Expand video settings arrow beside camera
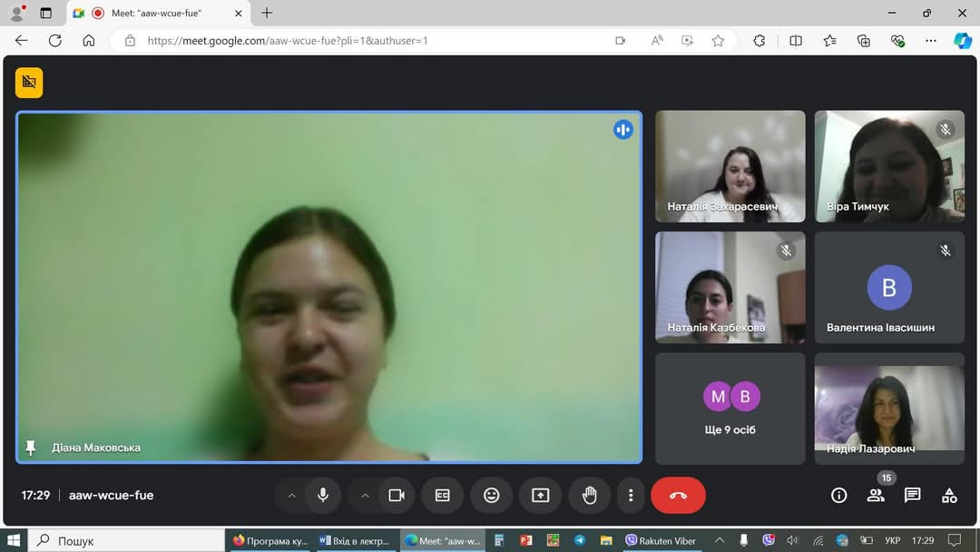 coord(365,496)
